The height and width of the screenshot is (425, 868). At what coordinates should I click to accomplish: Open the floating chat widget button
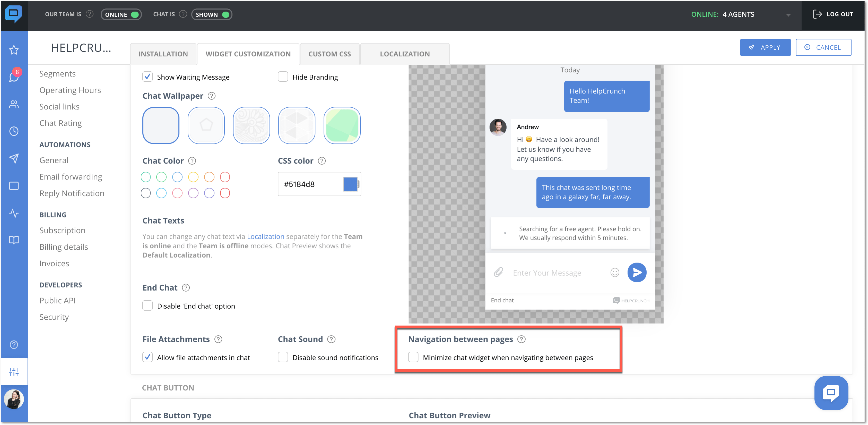(x=831, y=393)
